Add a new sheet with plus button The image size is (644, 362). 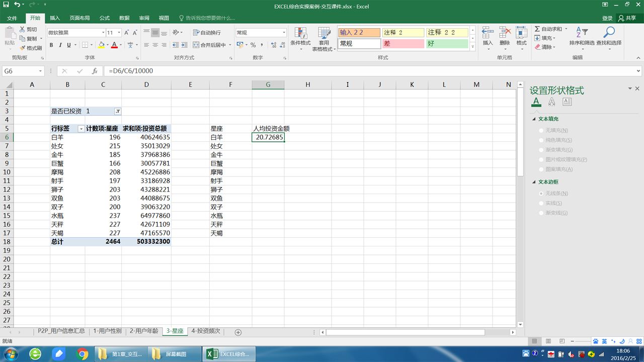click(x=238, y=332)
